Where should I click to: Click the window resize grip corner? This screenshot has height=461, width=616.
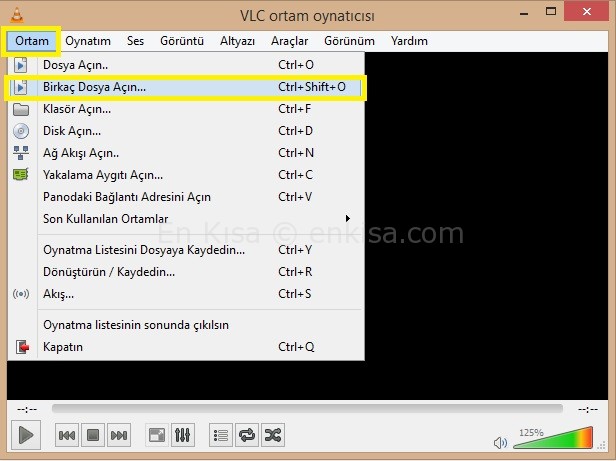click(x=601, y=445)
